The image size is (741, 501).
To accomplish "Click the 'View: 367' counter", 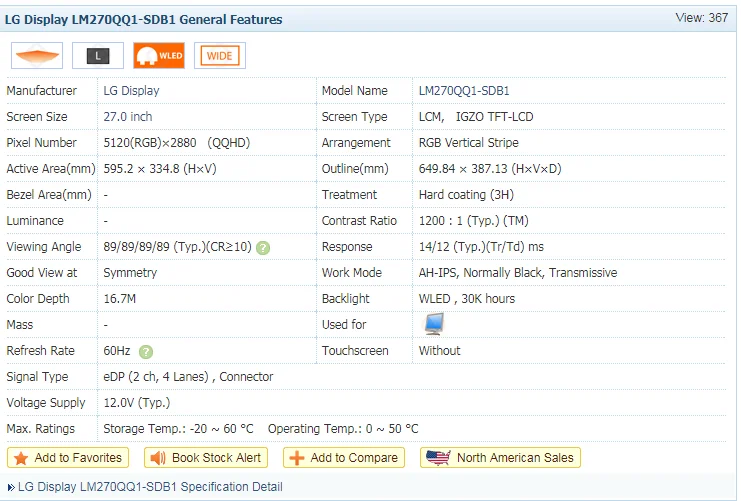I will tap(702, 18).
